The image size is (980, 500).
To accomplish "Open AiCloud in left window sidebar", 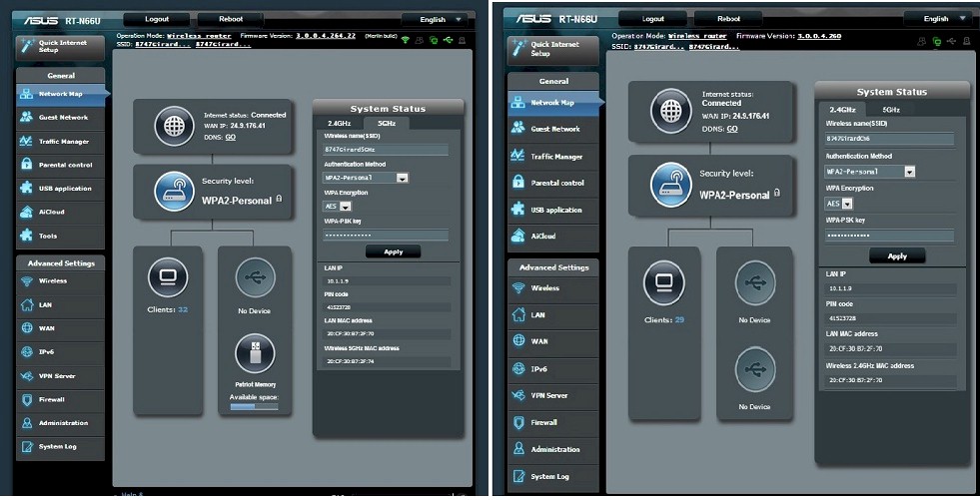I will coord(61,213).
